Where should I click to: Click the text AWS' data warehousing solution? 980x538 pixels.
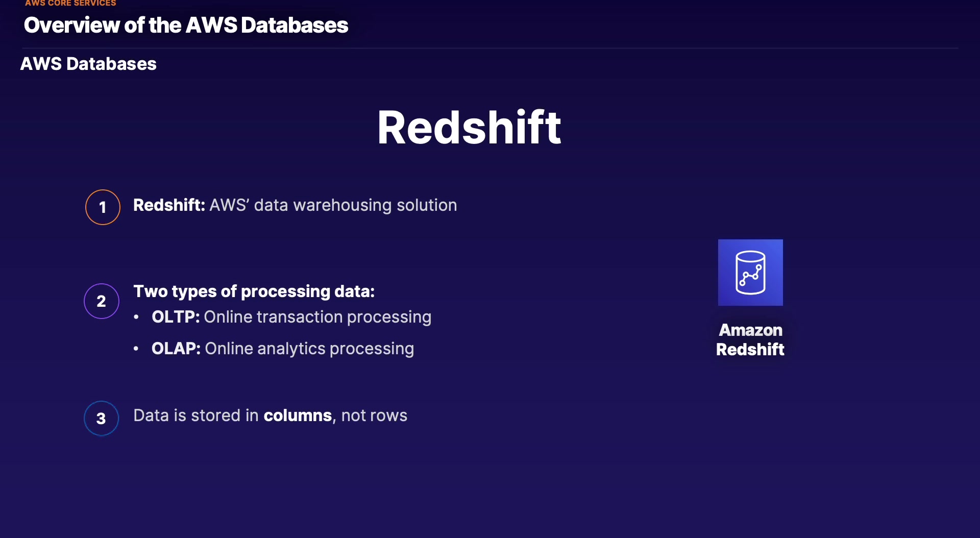[x=333, y=205]
